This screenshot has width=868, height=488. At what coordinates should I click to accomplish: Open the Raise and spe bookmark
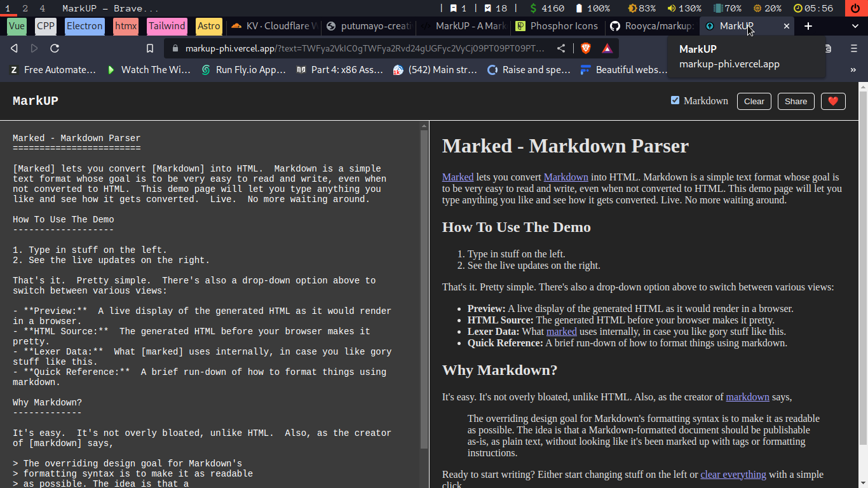coord(529,70)
